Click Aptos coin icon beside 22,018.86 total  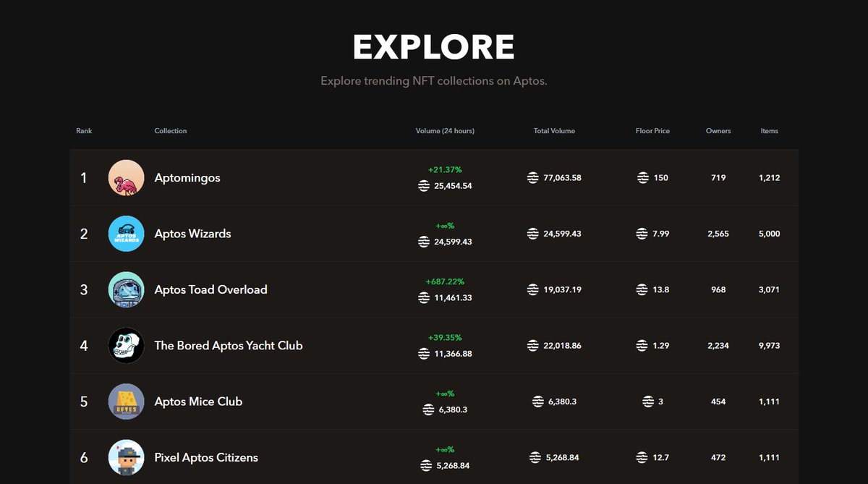click(533, 346)
